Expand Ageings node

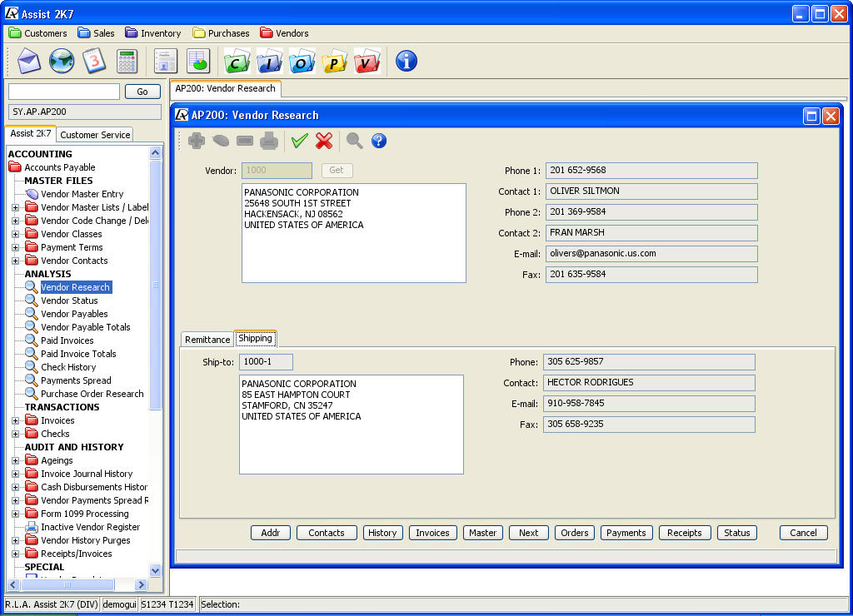pos(15,460)
